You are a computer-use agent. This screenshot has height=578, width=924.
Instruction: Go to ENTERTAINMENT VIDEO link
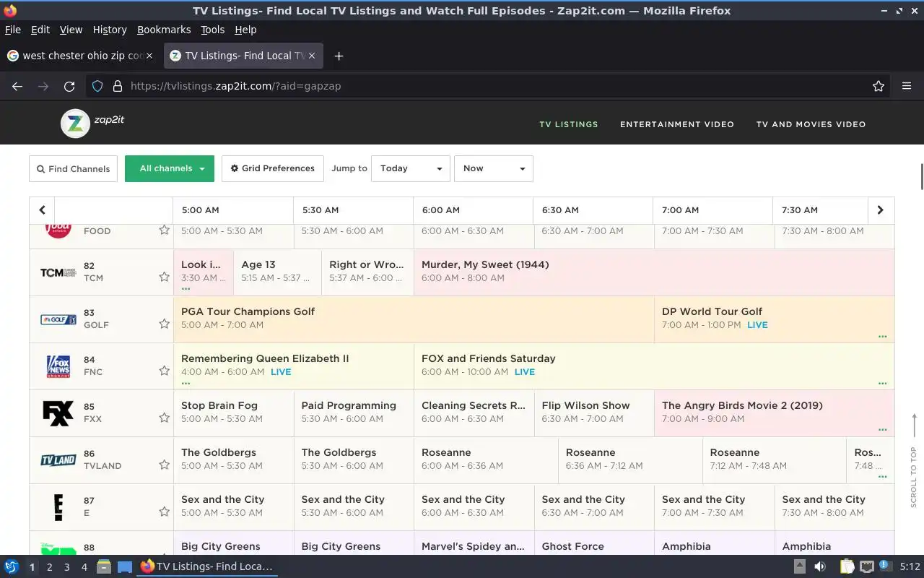(x=677, y=124)
